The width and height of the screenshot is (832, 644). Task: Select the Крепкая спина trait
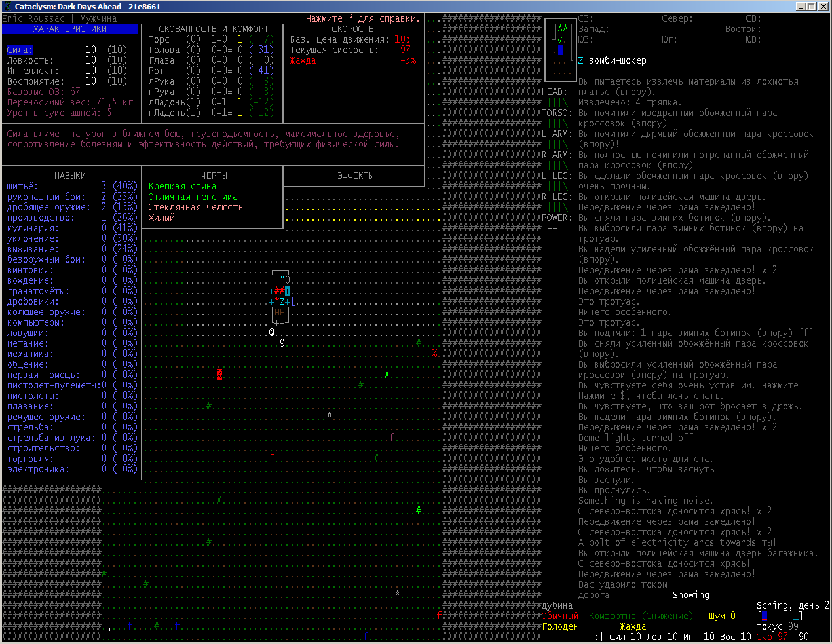tap(182, 186)
